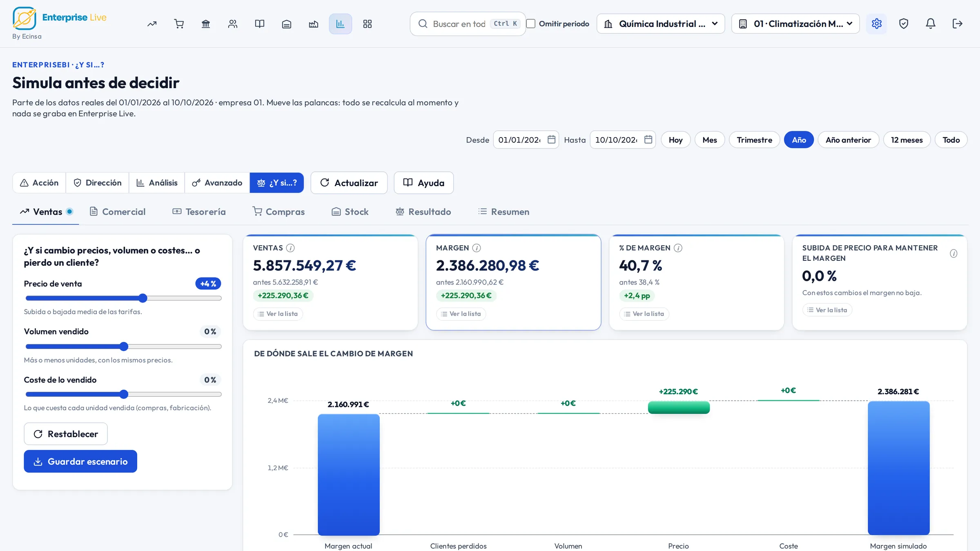
Task: Switch to the Resultado tab
Action: tap(423, 211)
